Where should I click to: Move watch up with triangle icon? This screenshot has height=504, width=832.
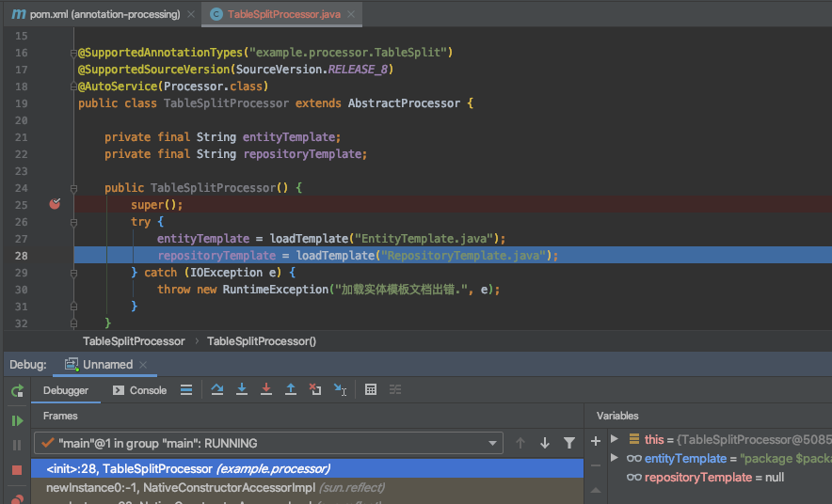click(596, 490)
